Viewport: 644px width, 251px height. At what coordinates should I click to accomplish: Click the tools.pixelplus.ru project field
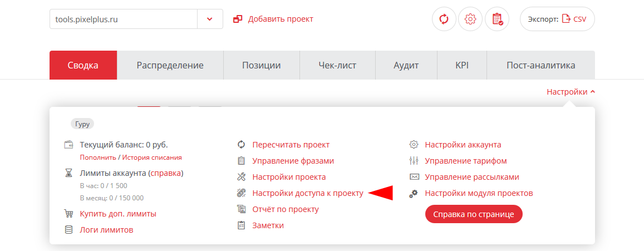tap(124, 19)
